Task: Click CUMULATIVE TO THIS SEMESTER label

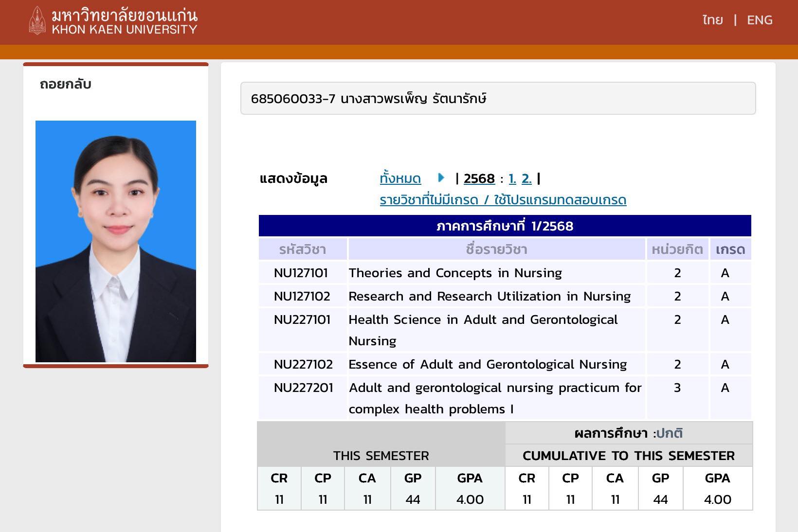Action: (x=629, y=456)
